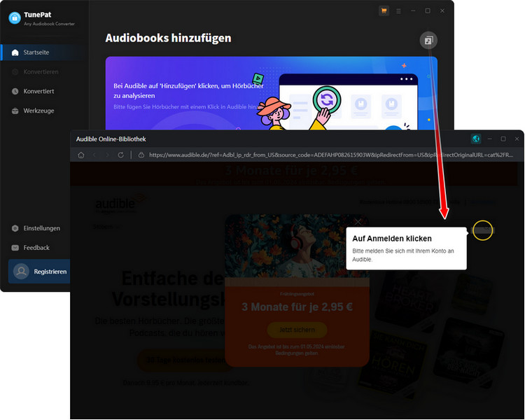Maximize the Audible Online-Bibliothek window
Screen dimensions: 525x420
[503, 139]
